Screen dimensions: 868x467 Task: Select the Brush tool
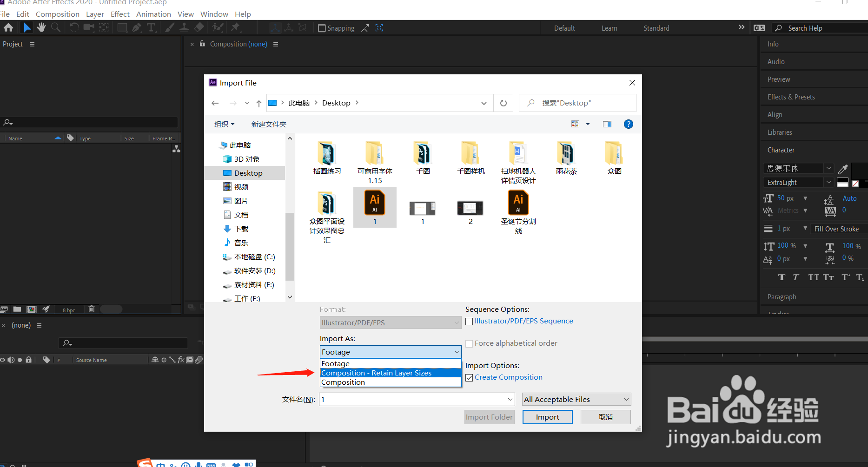pyautogui.click(x=170, y=28)
